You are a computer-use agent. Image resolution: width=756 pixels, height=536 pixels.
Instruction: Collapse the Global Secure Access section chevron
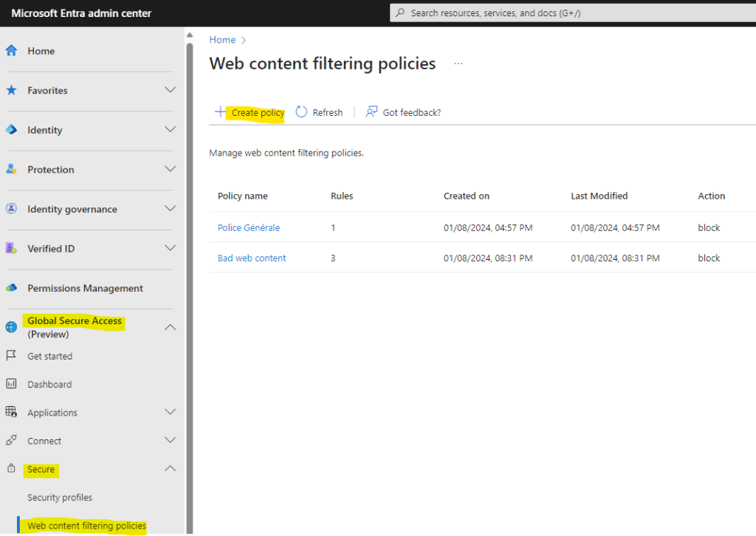tap(171, 327)
